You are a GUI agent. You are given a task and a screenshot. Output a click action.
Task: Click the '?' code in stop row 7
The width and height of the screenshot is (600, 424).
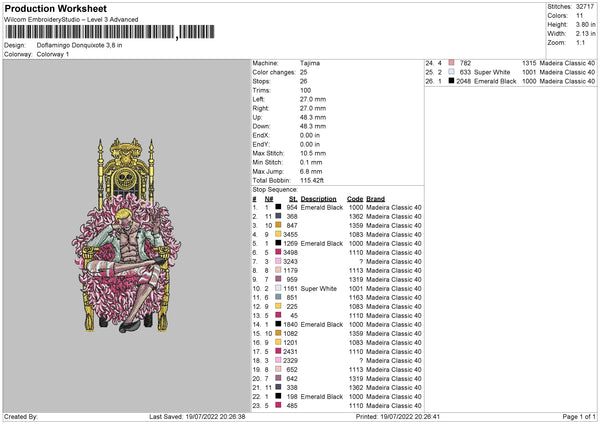point(361,261)
